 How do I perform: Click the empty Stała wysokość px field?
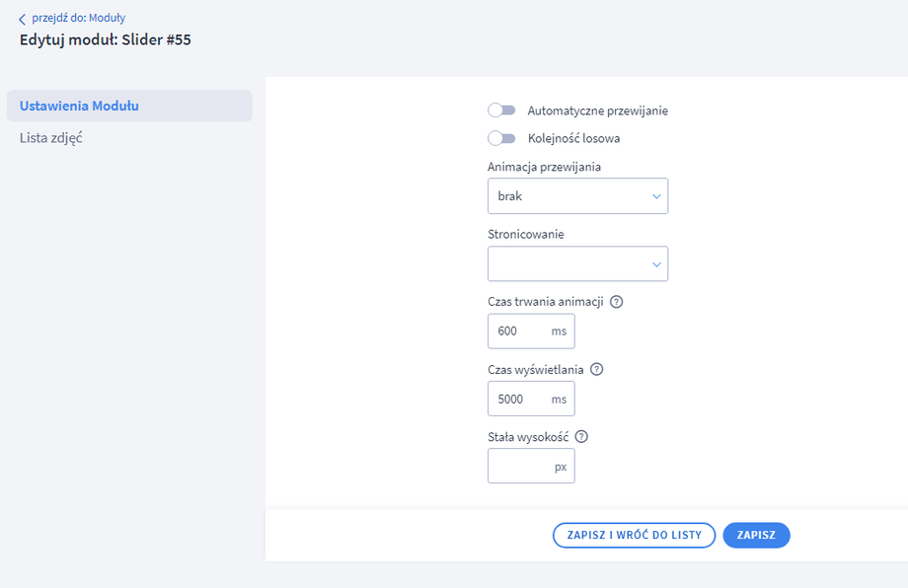[x=519, y=467]
